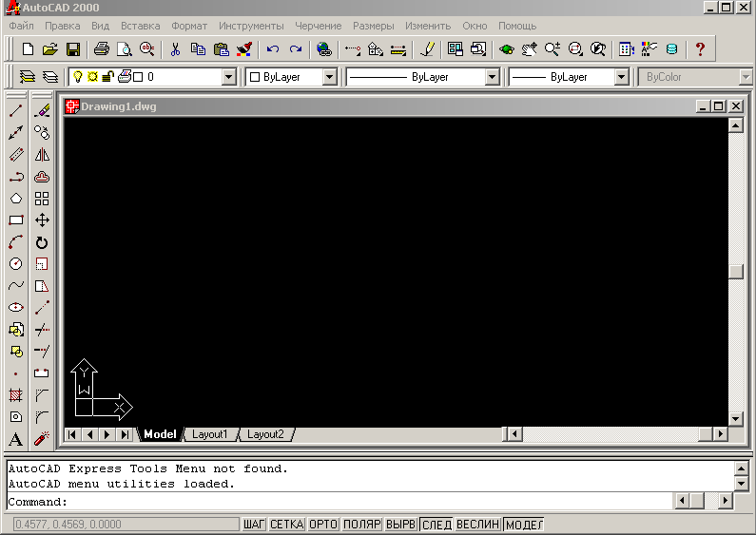Image resolution: width=756 pixels, height=535 pixels.
Task: Open a file with the Open folder icon
Action: point(50,49)
